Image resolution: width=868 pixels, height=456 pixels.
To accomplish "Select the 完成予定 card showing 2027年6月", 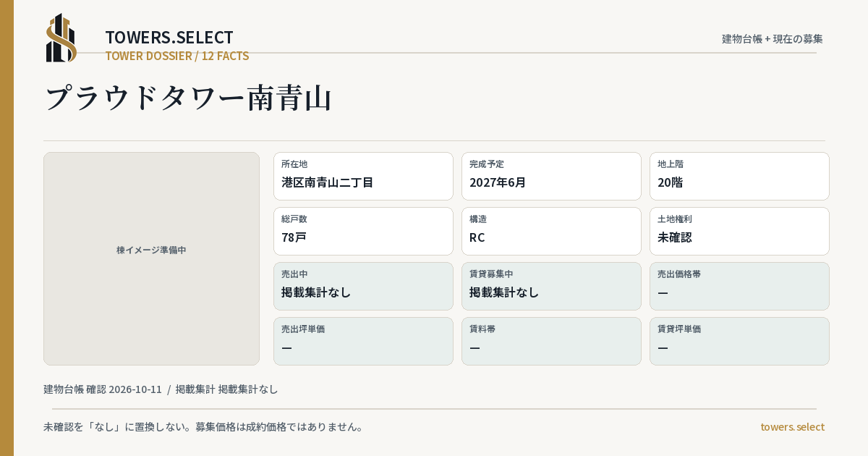I will (x=551, y=176).
